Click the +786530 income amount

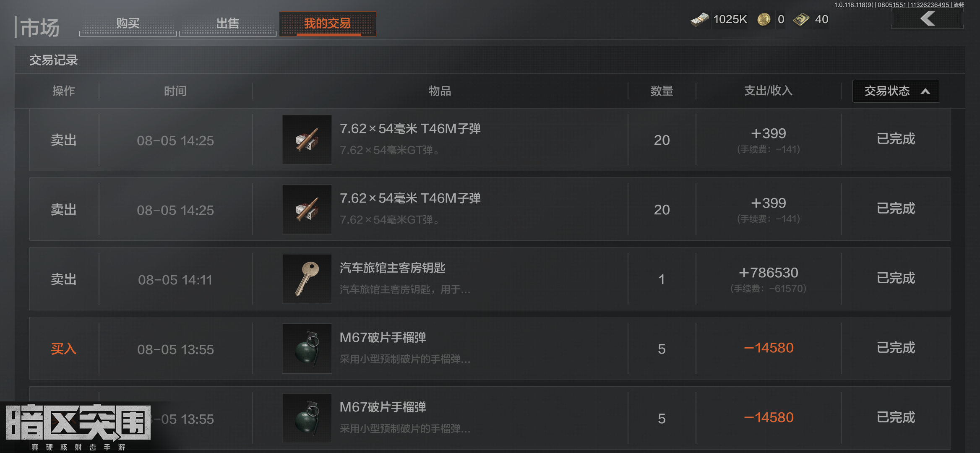pyautogui.click(x=768, y=273)
